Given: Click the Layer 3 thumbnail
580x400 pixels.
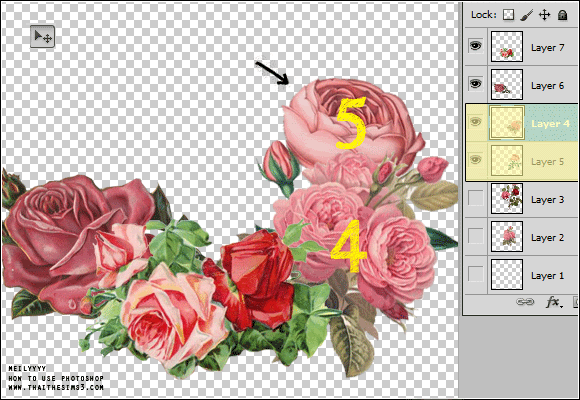Looking at the screenshot, I should [x=507, y=198].
